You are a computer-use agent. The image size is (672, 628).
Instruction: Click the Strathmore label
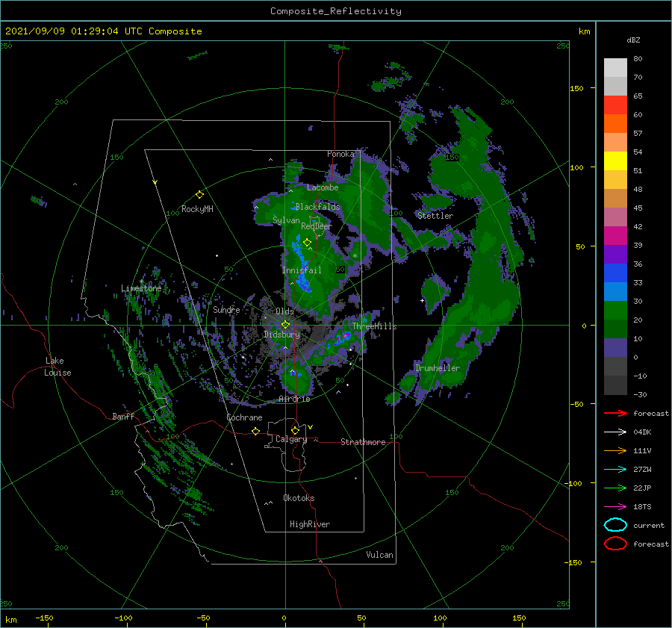tap(364, 442)
